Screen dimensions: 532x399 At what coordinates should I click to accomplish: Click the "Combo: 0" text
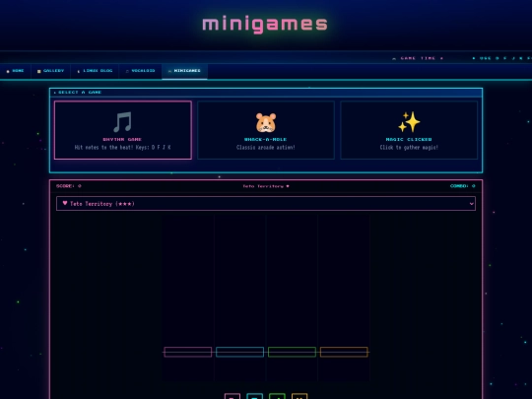[x=463, y=186]
